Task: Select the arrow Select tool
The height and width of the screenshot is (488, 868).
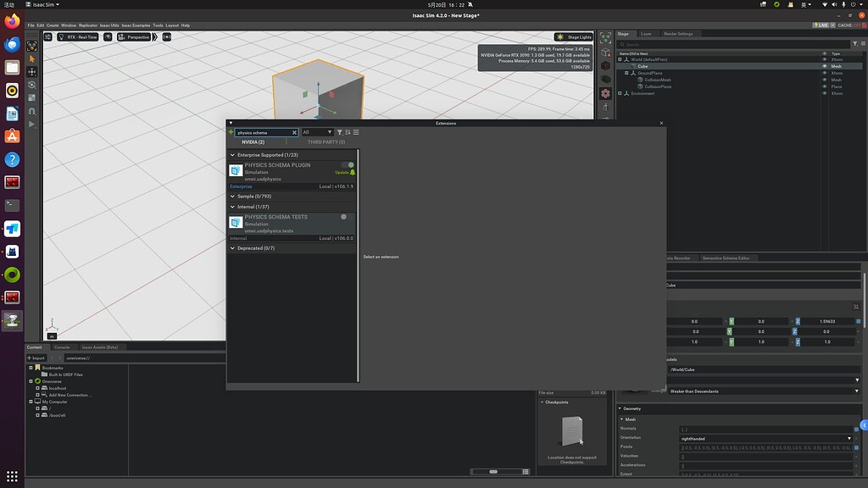Action: pyautogui.click(x=31, y=59)
